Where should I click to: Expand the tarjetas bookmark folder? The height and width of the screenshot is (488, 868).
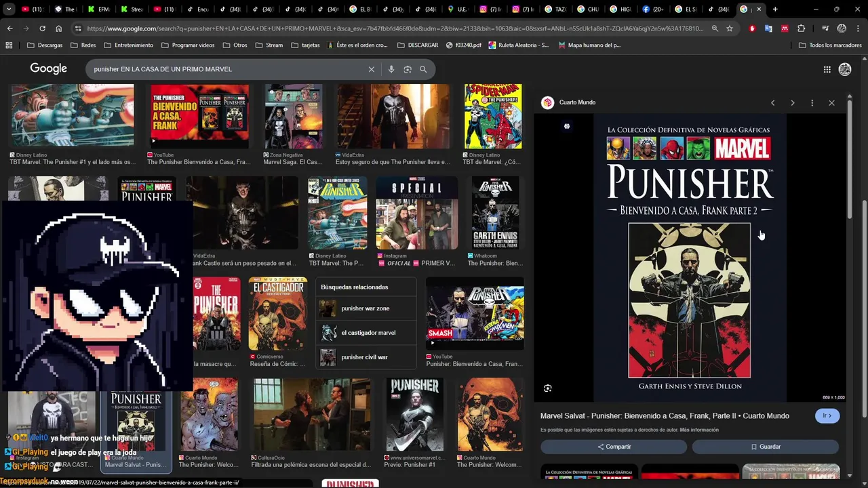point(304,45)
